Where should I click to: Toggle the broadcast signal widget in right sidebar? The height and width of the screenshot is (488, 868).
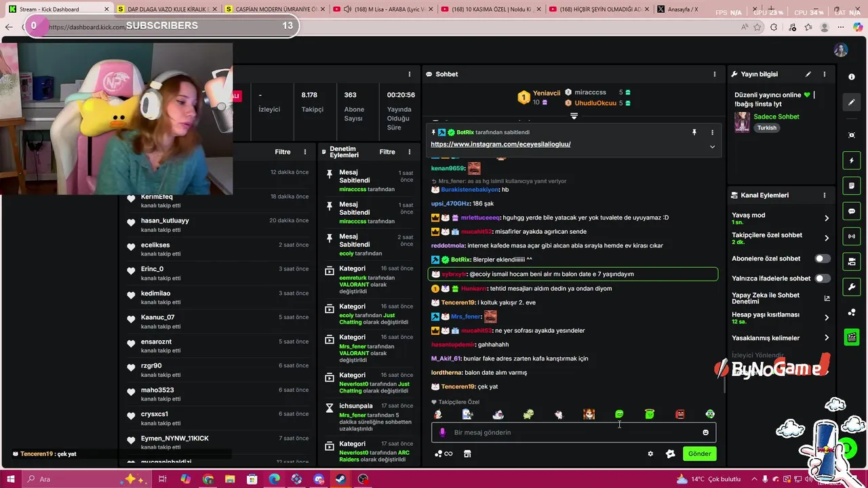click(x=852, y=236)
